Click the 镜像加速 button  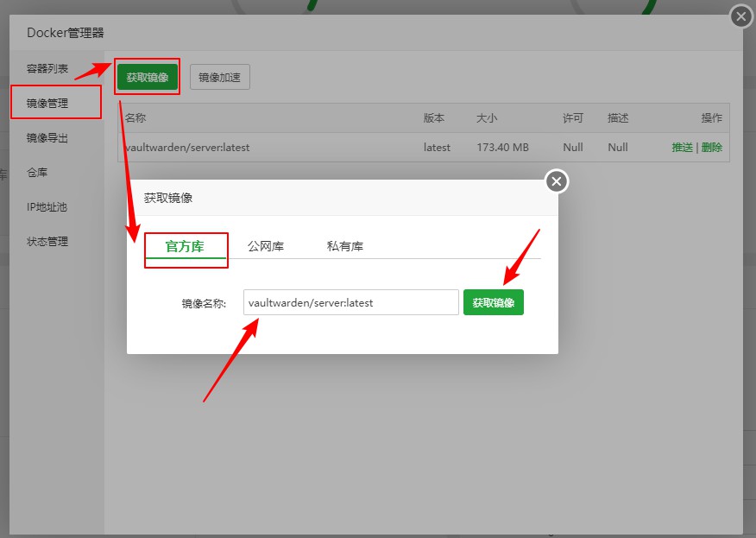point(220,77)
